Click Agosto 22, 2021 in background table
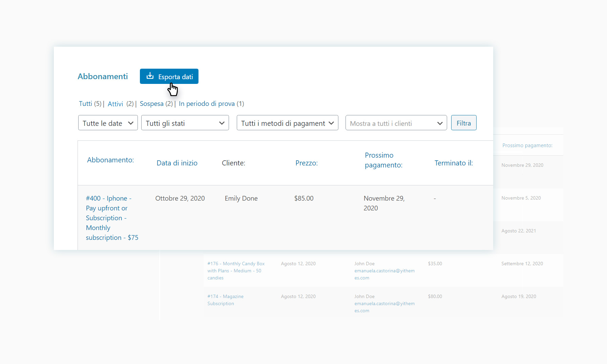 (519, 231)
